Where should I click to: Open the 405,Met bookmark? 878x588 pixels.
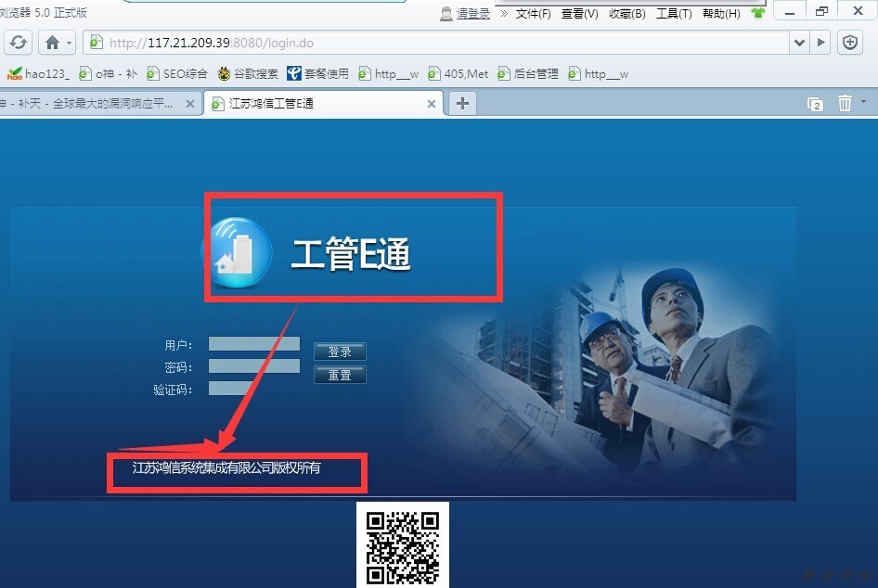pos(458,74)
